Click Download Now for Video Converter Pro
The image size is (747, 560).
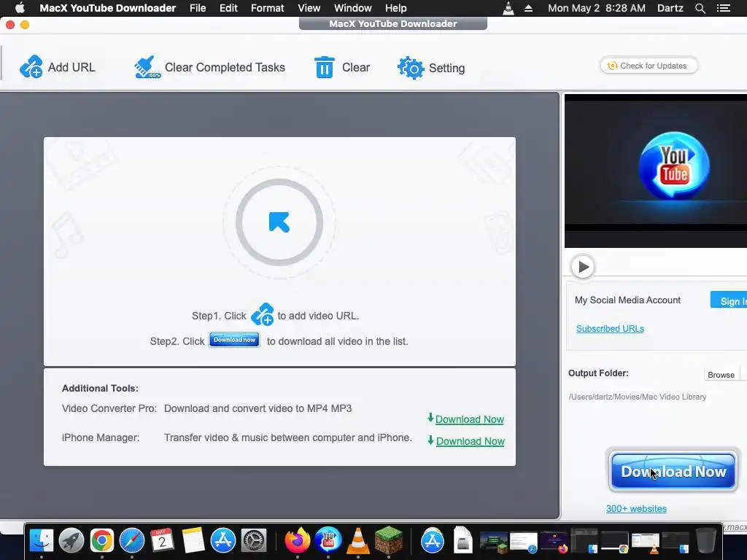coord(469,419)
